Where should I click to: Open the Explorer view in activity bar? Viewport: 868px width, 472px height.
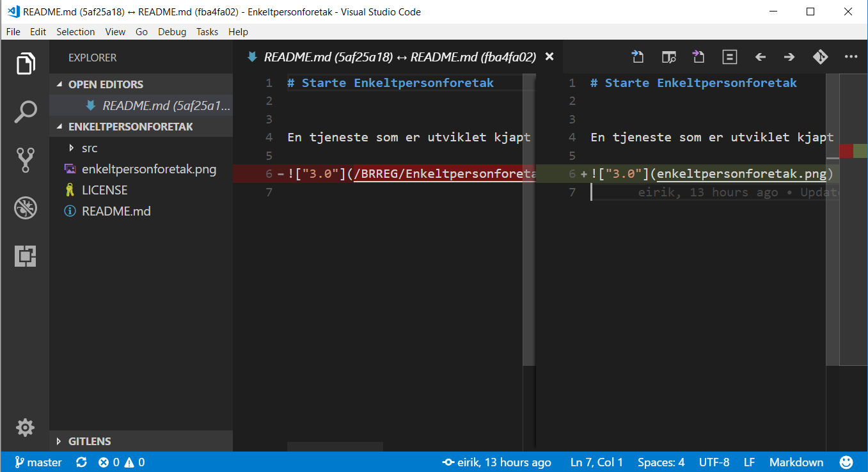(x=26, y=64)
